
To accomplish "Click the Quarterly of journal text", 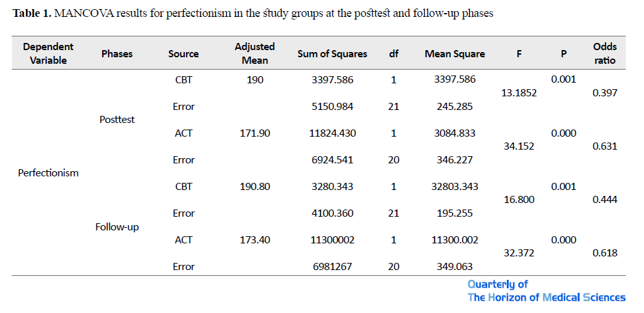I will pos(498,284).
